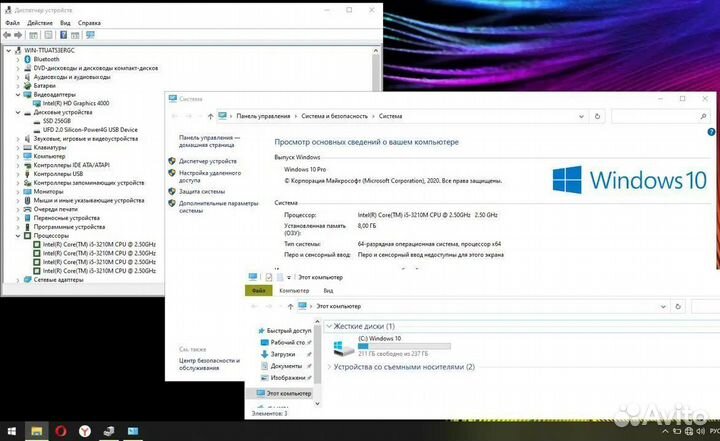The width and height of the screenshot is (720, 441).
Task: Select the Bluetooth category icon
Action: pos(28,59)
